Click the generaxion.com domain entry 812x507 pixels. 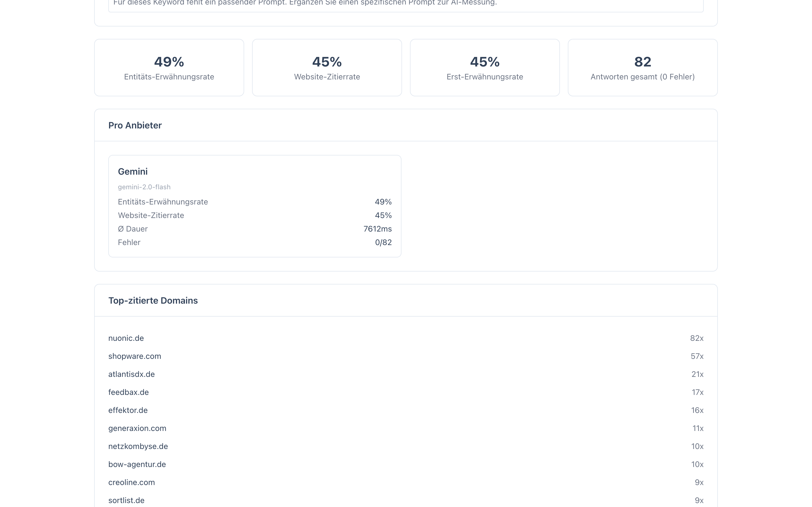click(137, 428)
